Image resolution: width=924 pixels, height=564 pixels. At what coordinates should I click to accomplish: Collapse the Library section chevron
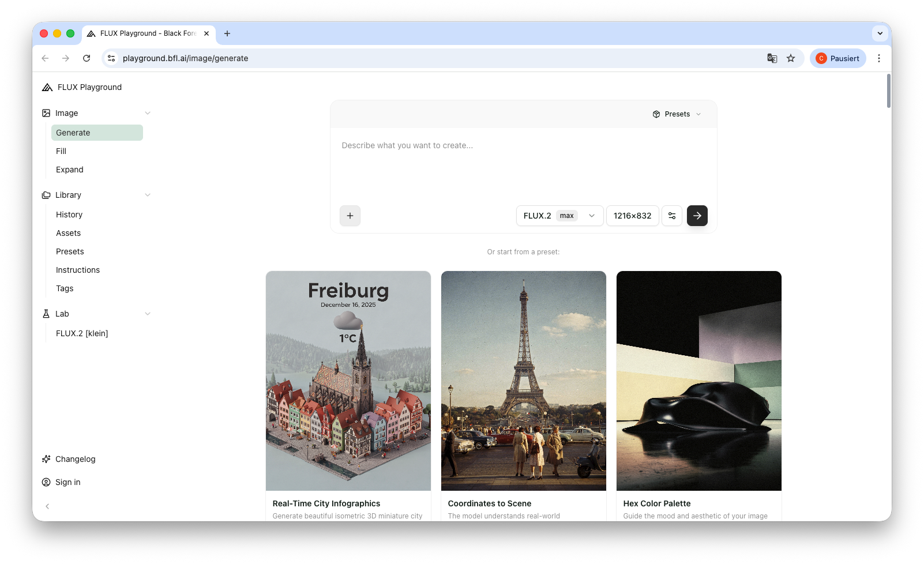(x=148, y=195)
